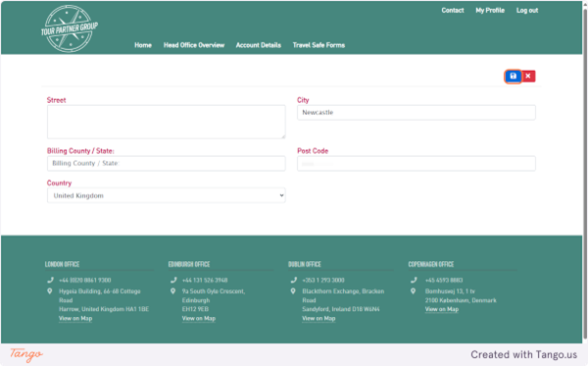Focus the Street text area
Viewport: 588px width, 366px height.
(x=167, y=122)
